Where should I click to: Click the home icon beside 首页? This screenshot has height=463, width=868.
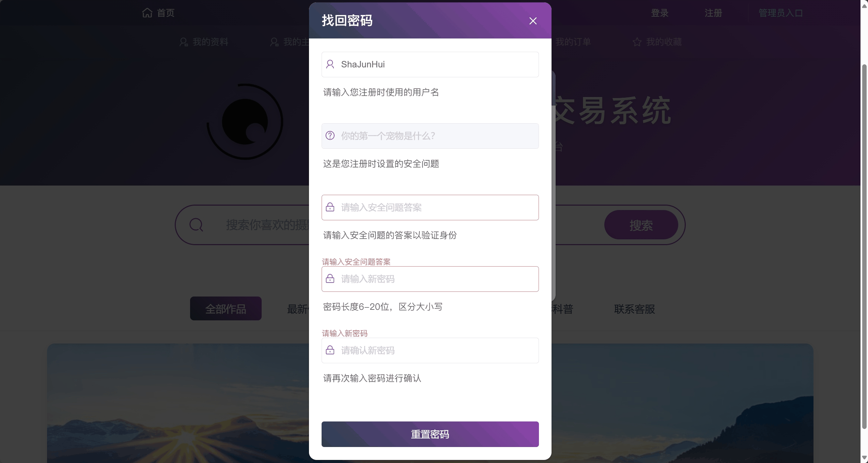click(147, 13)
